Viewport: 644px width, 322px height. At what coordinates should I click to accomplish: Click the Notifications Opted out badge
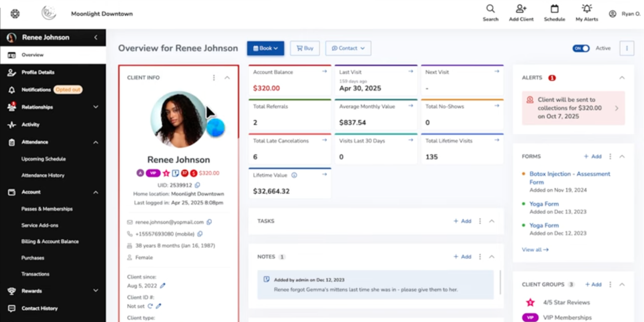[68, 90]
